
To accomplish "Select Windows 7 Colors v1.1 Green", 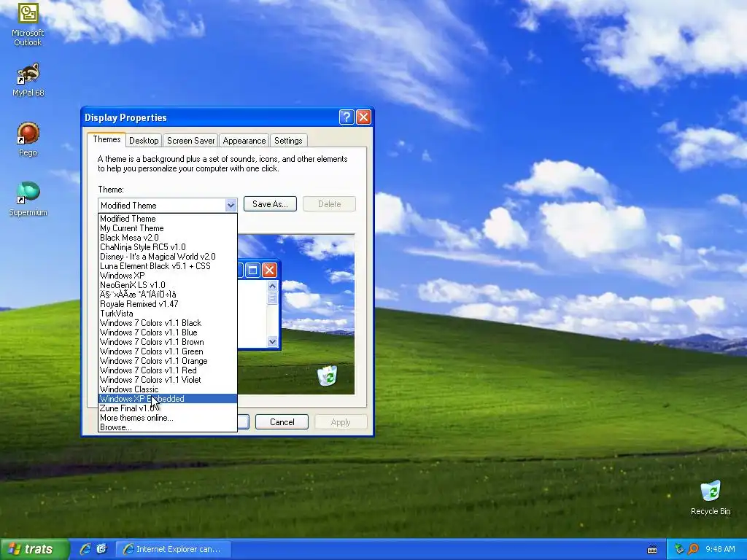I will [167, 351].
